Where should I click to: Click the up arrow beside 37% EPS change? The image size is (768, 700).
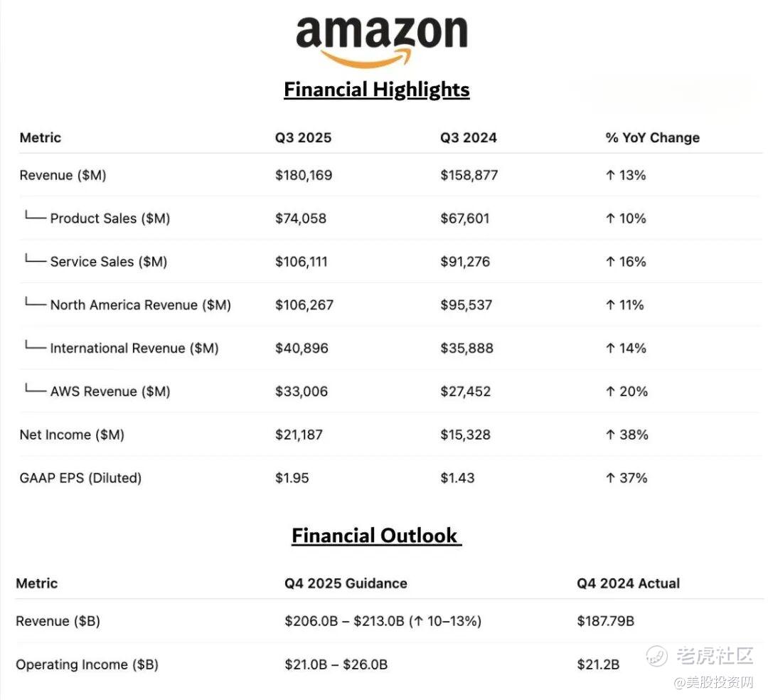pos(610,478)
